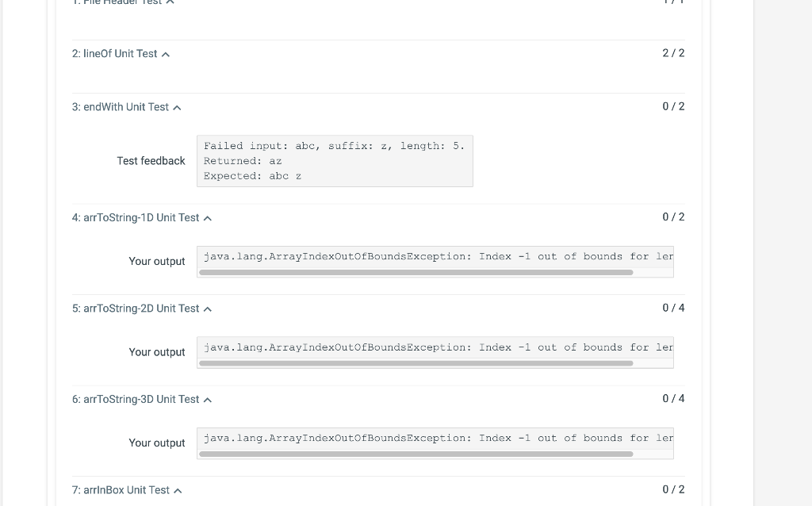The height and width of the screenshot is (506, 812).
Task: Open the arrInBox Unit Test heading
Action: pos(119,489)
